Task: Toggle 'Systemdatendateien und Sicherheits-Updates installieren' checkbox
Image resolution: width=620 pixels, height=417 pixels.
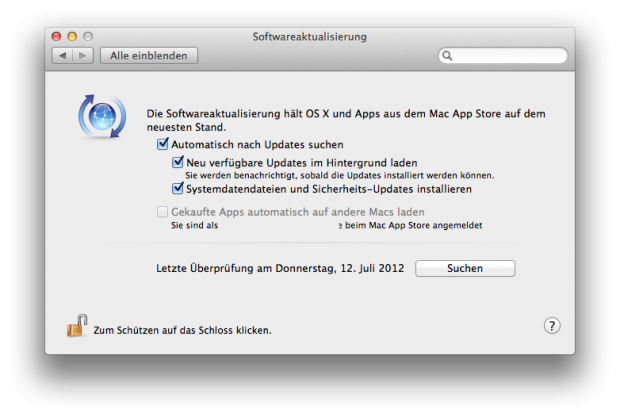Action: 178,188
